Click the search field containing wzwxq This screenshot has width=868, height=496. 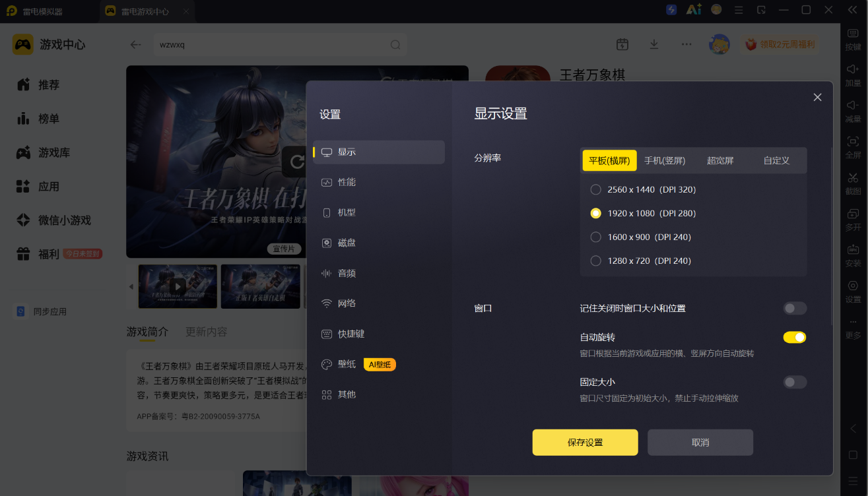pos(280,45)
